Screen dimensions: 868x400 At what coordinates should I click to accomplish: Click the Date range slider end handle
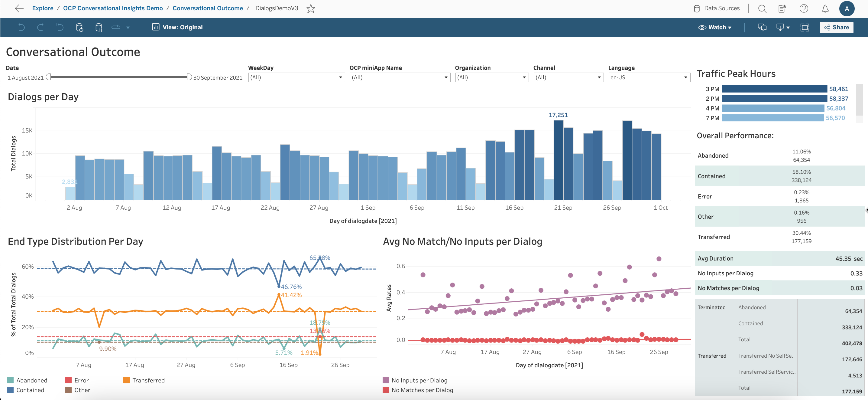[x=189, y=77]
